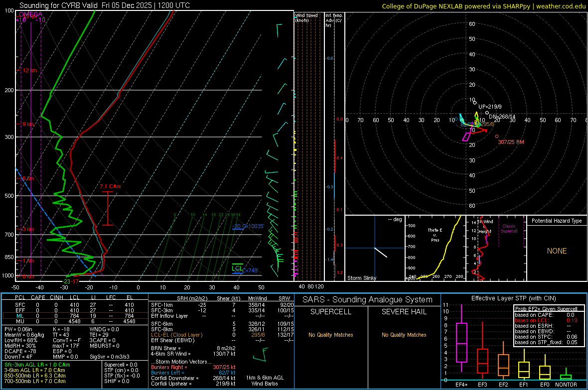The height and width of the screenshot is (390, 588).
Task: Click the SUPERCELL analogue column header
Action: point(331,312)
